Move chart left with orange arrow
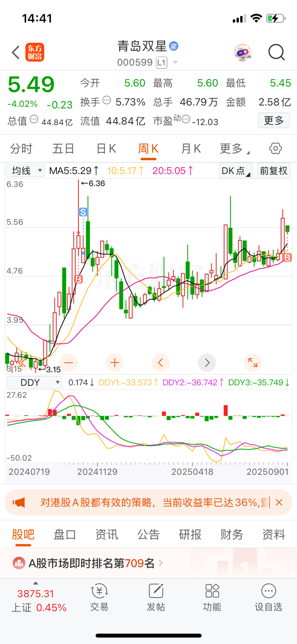The image size is (297, 644). coord(160,363)
